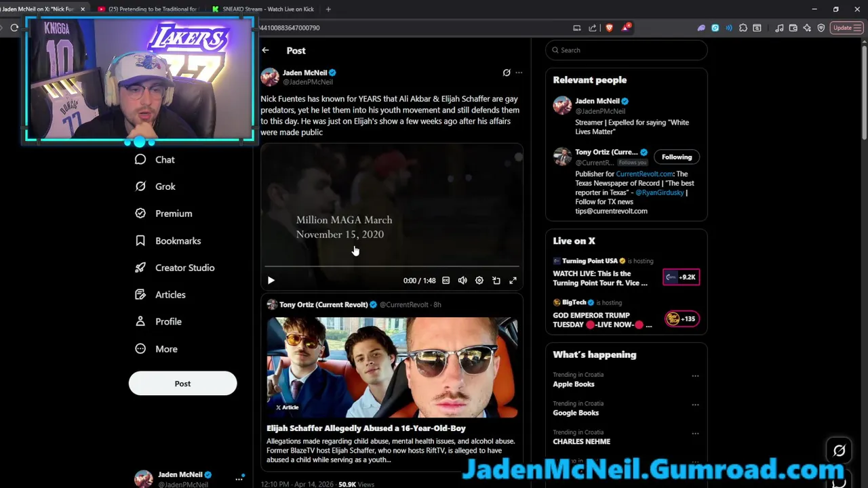Open Jaden McNeil in Relevant people
The width and height of the screenshot is (868, 488).
point(597,101)
